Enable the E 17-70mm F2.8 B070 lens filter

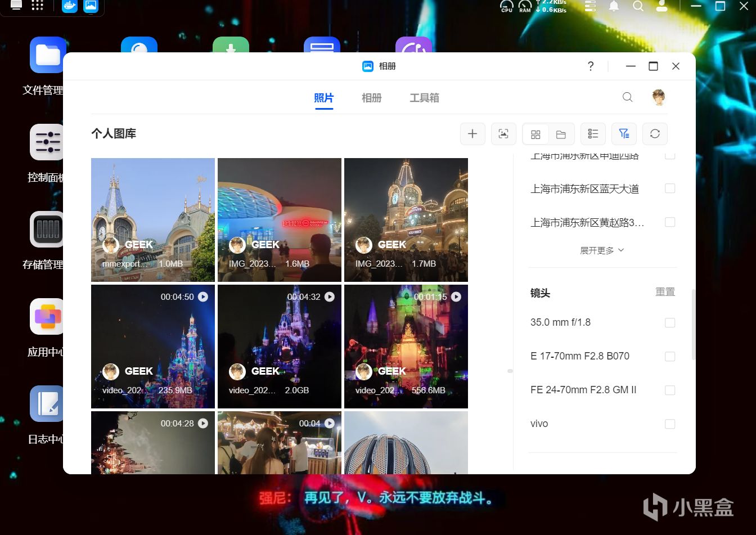tap(670, 356)
